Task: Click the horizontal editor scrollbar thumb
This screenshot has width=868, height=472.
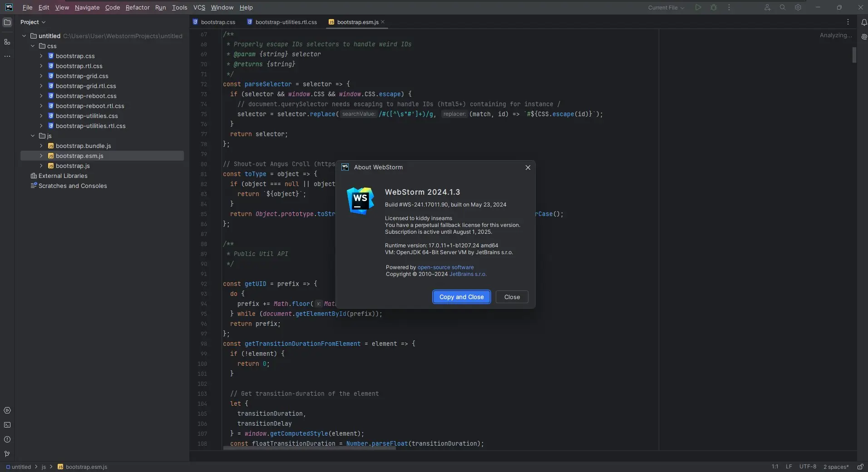Action: [x=309, y=448]
